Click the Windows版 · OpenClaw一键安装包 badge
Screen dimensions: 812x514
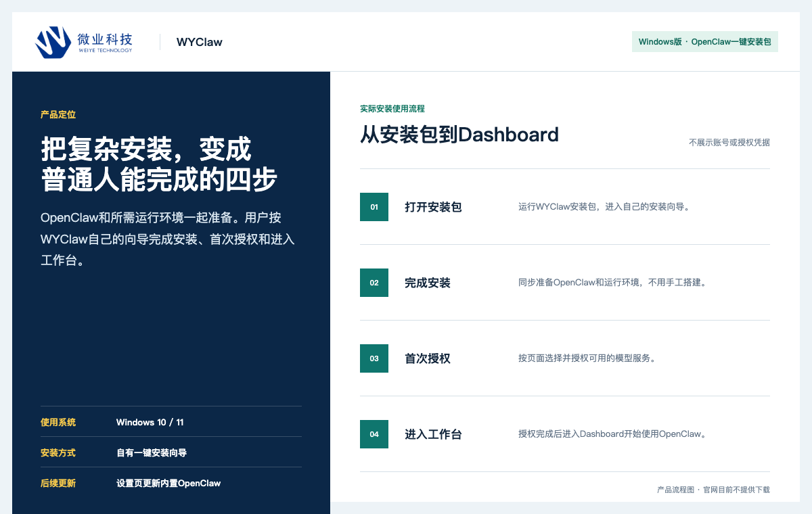point(705,42)
